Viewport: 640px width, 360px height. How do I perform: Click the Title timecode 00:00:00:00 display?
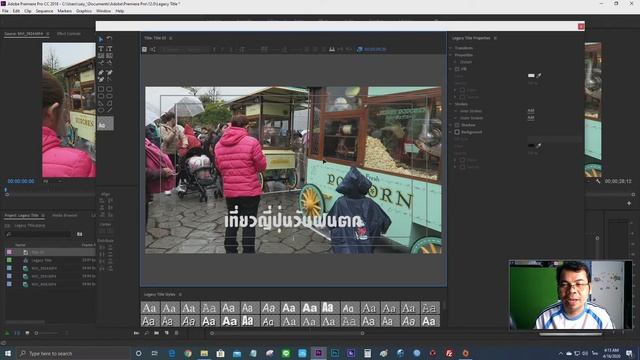(x=375, y=49)
